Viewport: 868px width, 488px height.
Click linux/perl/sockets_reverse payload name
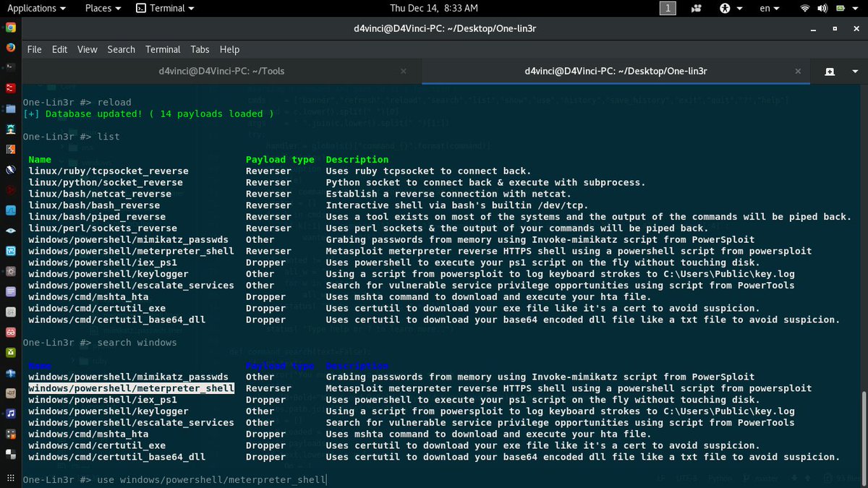click(103, 228)
